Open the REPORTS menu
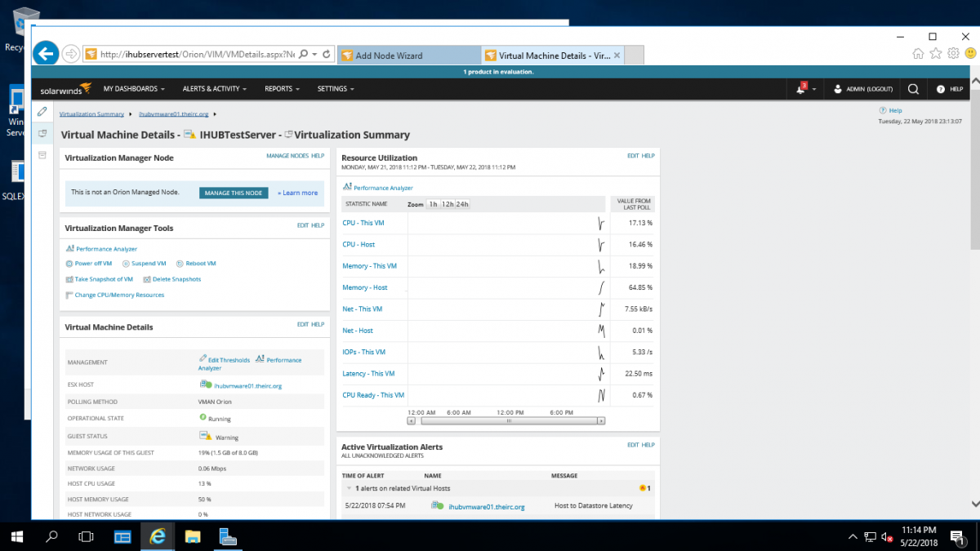 coord(282,88)
